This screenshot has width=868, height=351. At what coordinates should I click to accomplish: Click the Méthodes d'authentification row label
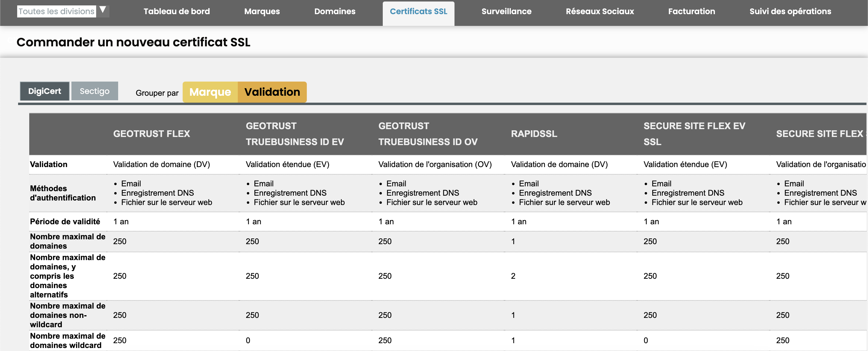coord(63,193)
